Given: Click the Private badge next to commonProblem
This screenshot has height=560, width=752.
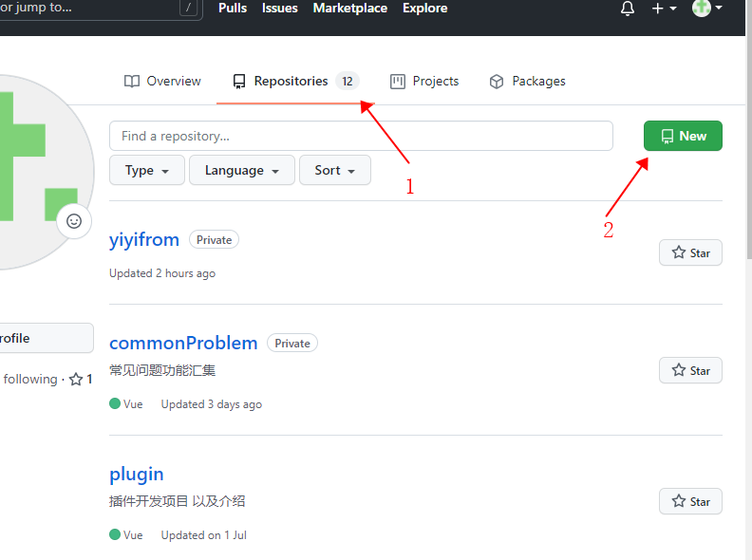Looking at the screenshot, I should tap(292, 344).
